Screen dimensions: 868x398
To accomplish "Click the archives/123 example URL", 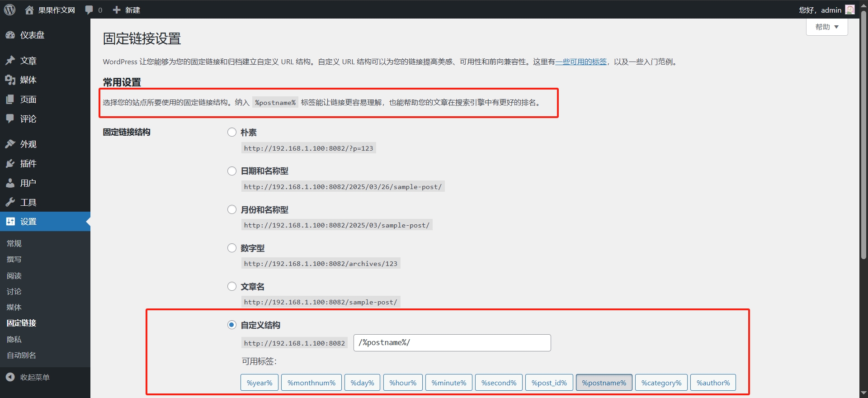I will [321, 264].
